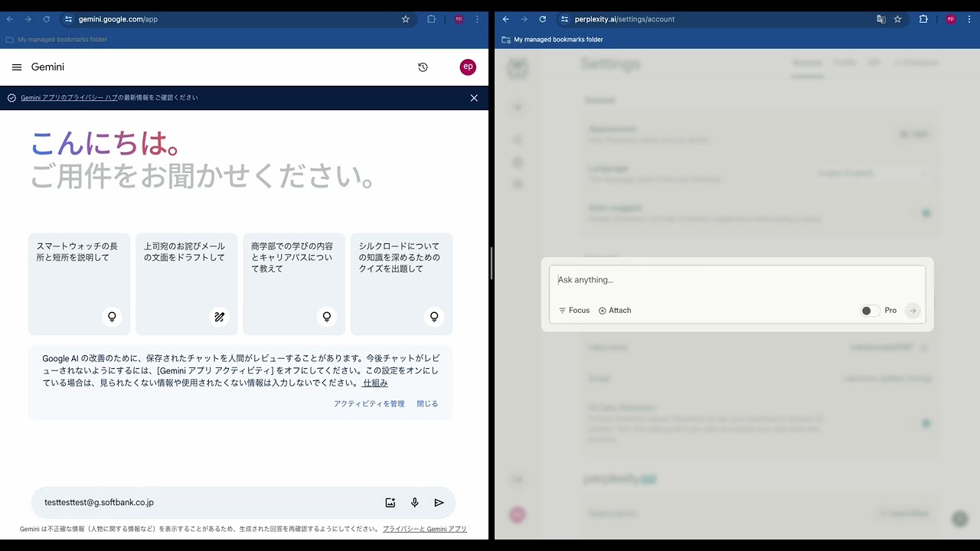The height and width of the screenshot is (551, 980).
Task: Open Chrome three-dot menu in Perplexity window
Action: [969, 19]
